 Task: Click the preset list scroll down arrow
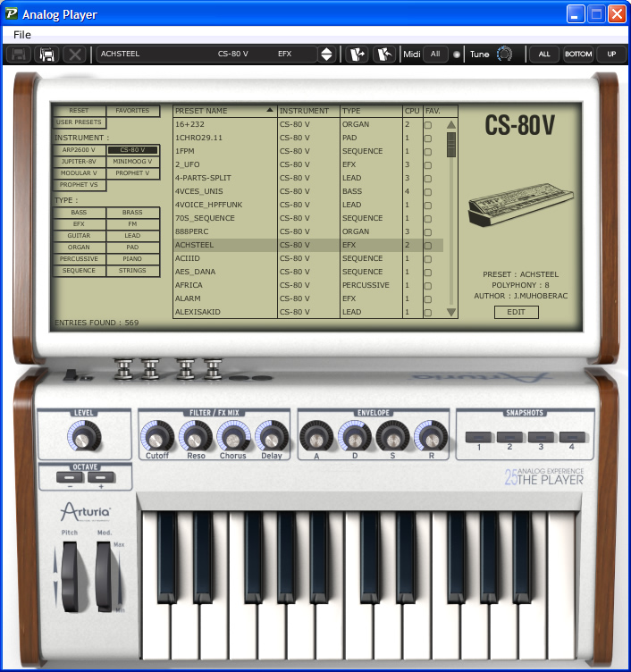point(451,312)
